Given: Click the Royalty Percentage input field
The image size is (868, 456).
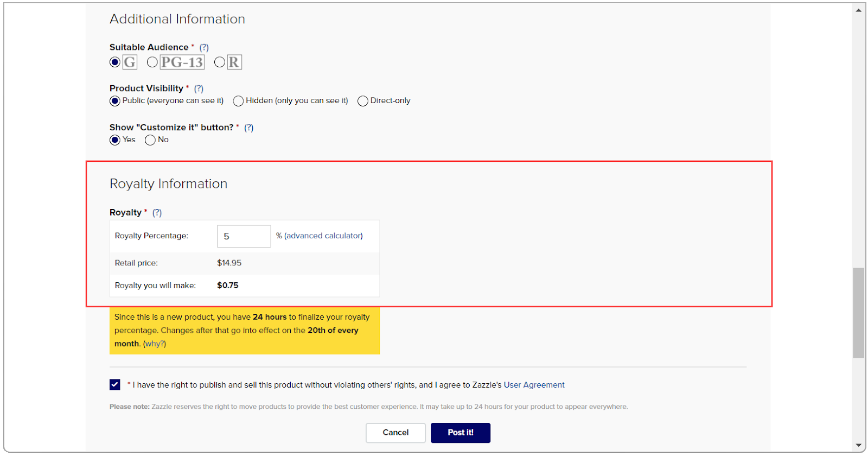Looking at the screenshot, I should 244,236.
